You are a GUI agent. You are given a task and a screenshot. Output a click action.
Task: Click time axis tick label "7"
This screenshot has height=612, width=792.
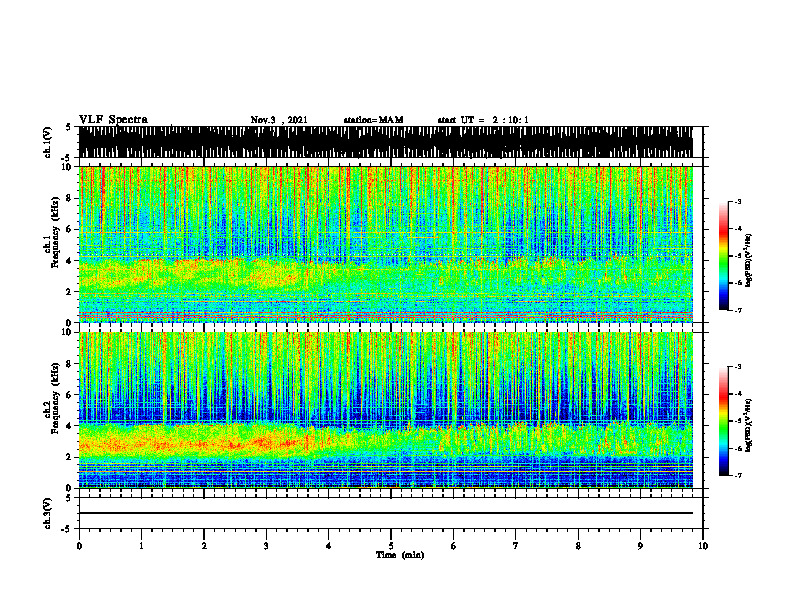(x=516, y=546)
